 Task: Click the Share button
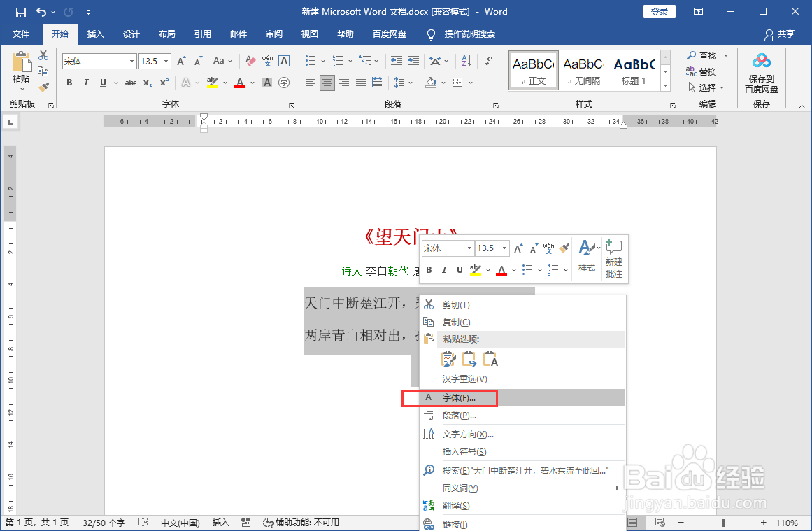coord(779,34)
